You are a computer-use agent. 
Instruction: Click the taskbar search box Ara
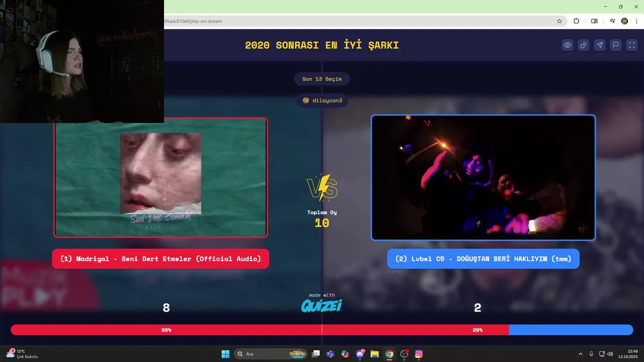click(x=272, y=354)
